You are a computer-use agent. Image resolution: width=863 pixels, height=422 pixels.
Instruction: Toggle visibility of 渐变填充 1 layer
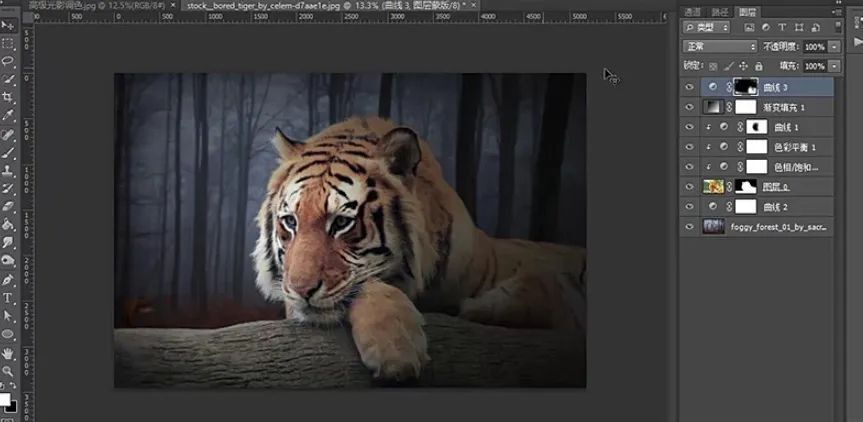(x=689, y=107)
